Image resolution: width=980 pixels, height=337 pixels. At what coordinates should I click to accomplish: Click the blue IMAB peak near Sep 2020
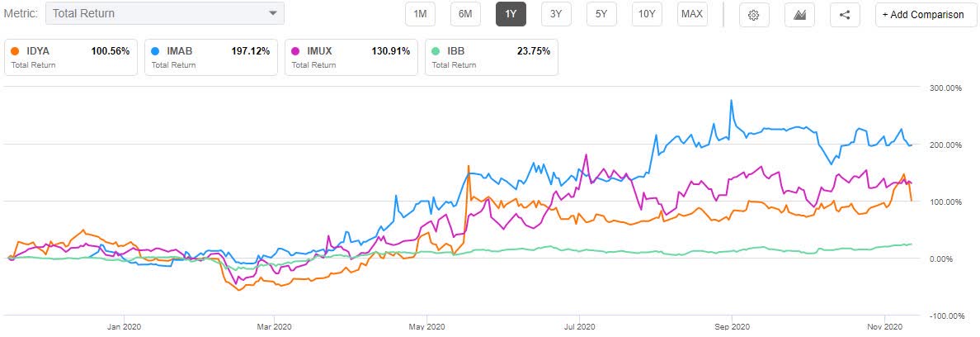click(x=731, y=102)
